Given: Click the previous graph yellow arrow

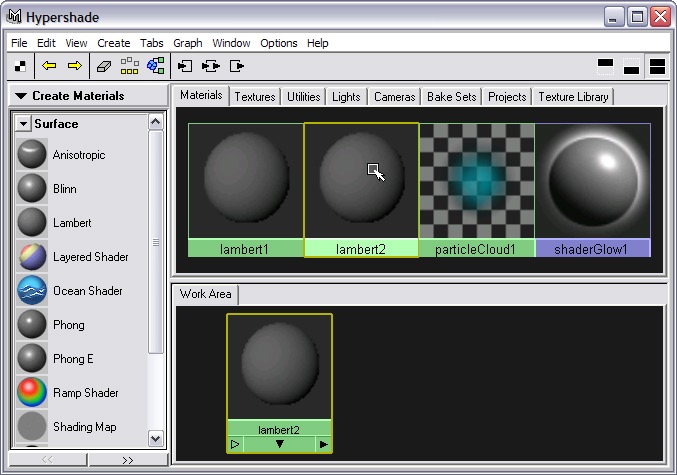Looking at the screenshot, I should 49,66.
